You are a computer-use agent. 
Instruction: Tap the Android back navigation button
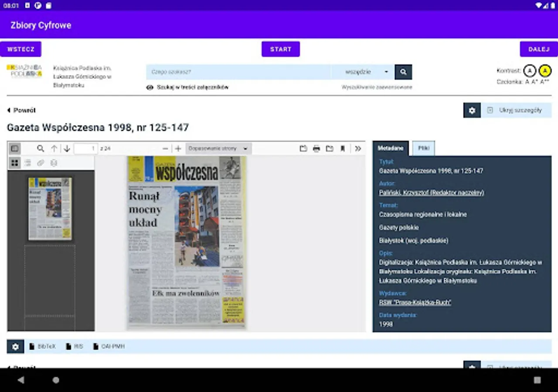click(x=21, y=380)
